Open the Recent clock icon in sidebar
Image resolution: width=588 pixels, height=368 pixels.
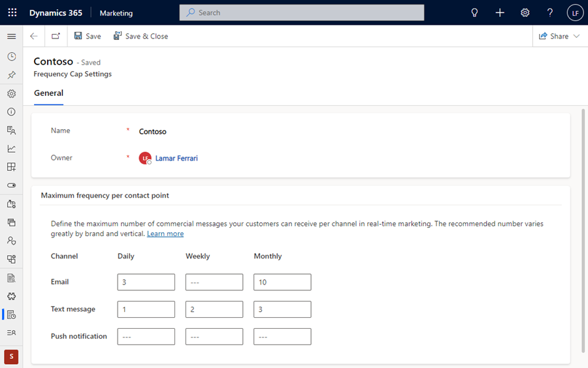[x=12, y=57]
